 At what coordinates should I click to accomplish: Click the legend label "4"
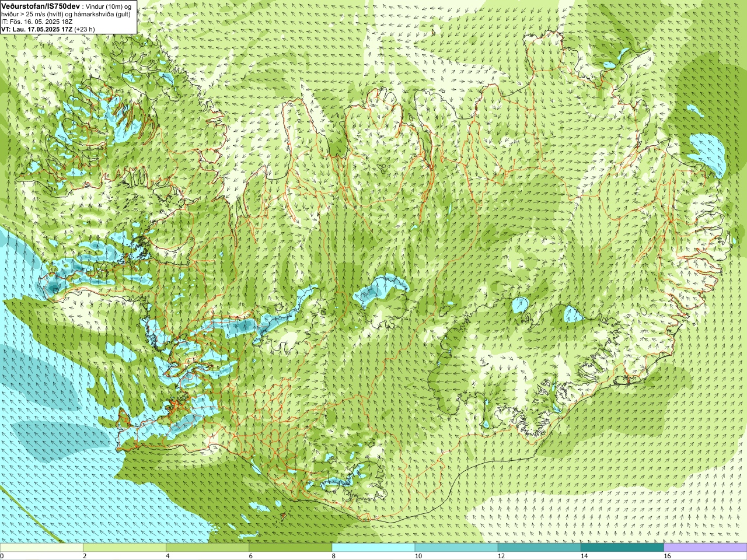coord(168,556)
